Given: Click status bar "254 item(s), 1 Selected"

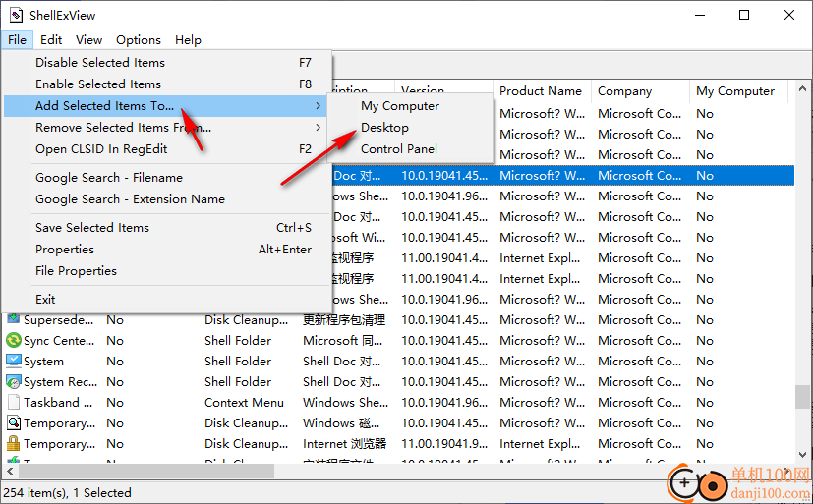Looking at the screenshot, I should [x=68, y=492].
